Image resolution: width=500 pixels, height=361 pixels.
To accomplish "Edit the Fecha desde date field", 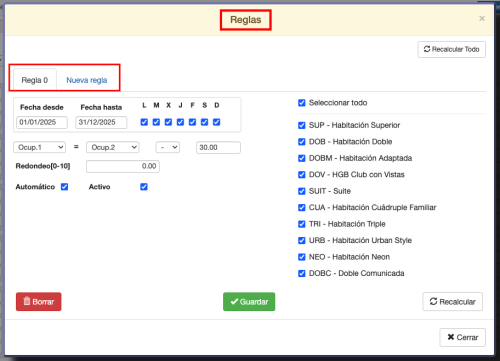I will [x=42, y=122].
